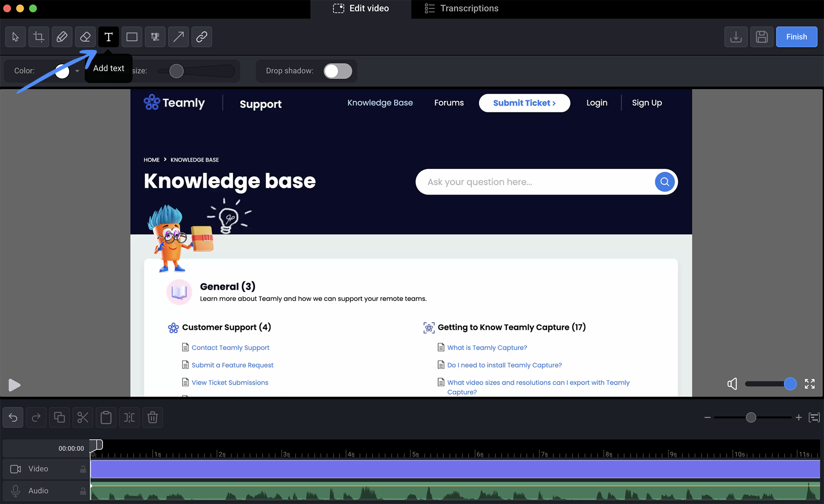Click Getting to Know Teamly Capture (17)

point(512,327)
